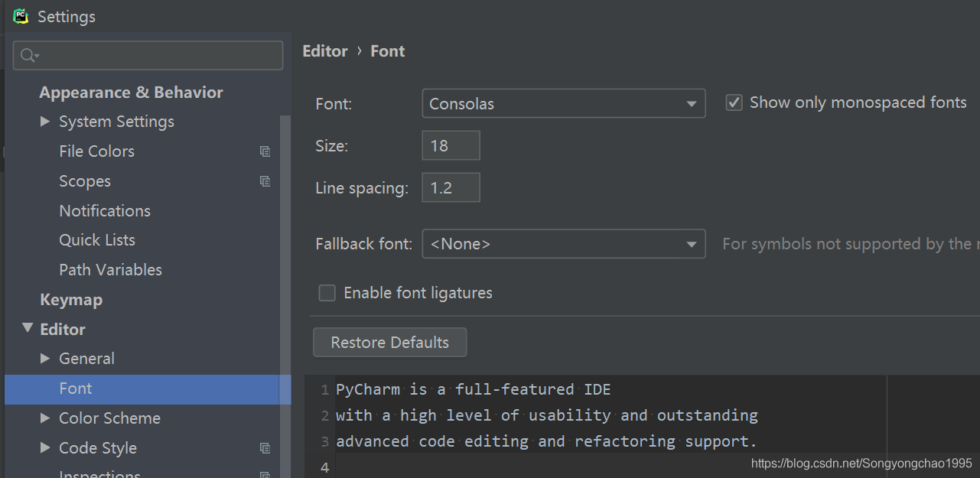
Task: Open Inspections settings entry
Action: click(x=99, y=474)
